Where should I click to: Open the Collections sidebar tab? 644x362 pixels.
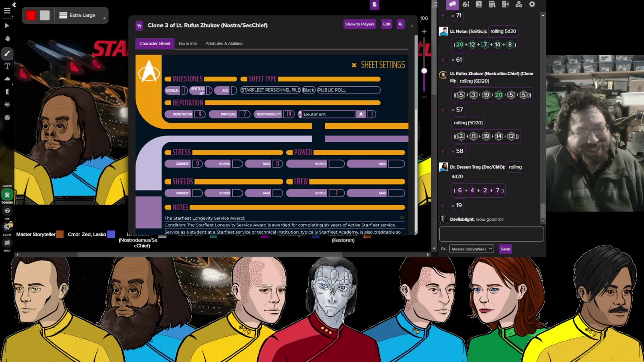point(519,5)
